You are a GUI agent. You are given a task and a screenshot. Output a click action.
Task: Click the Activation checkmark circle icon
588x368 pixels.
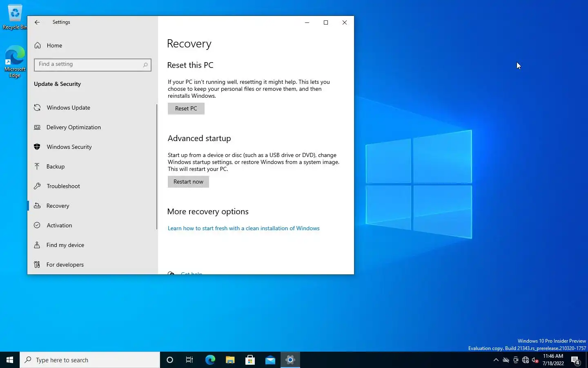coord(37,225)
